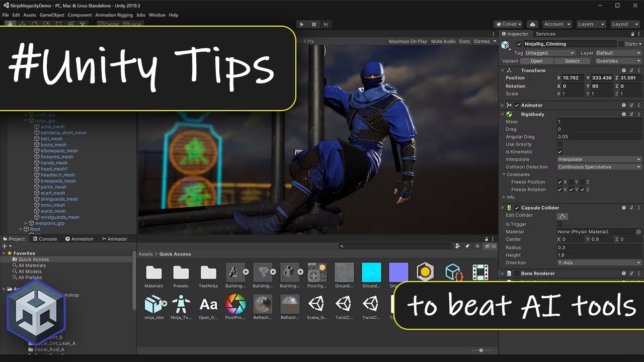Open the Animator component three-dot context menu
Image resolution: width=644 pixels, height=362 pixels.
pyautogui.click(x=639, y=105)
